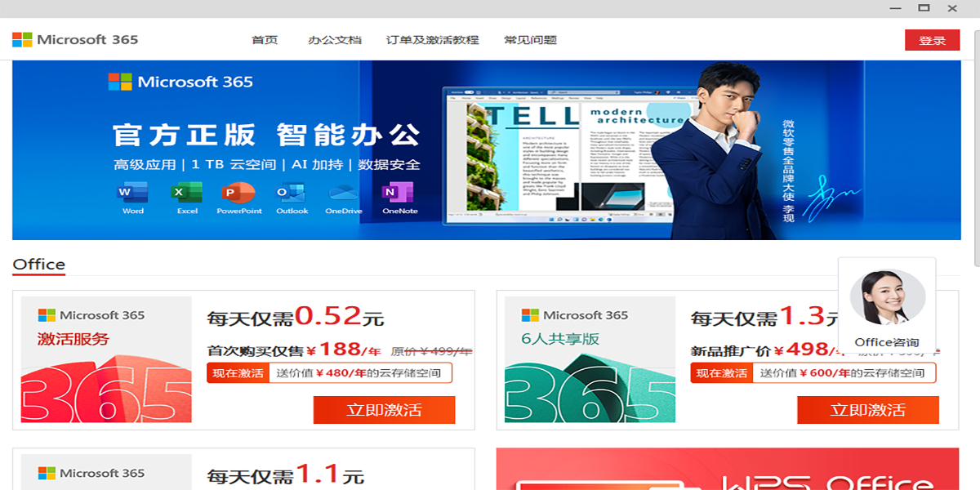Click the Microsoft 365 logo in header
Screen dimensions: 980x490
pos(75,40)
